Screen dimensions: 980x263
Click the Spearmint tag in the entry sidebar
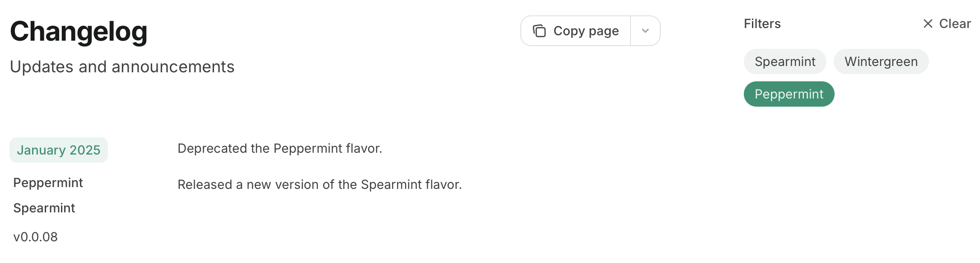click(x=44, y=208)
